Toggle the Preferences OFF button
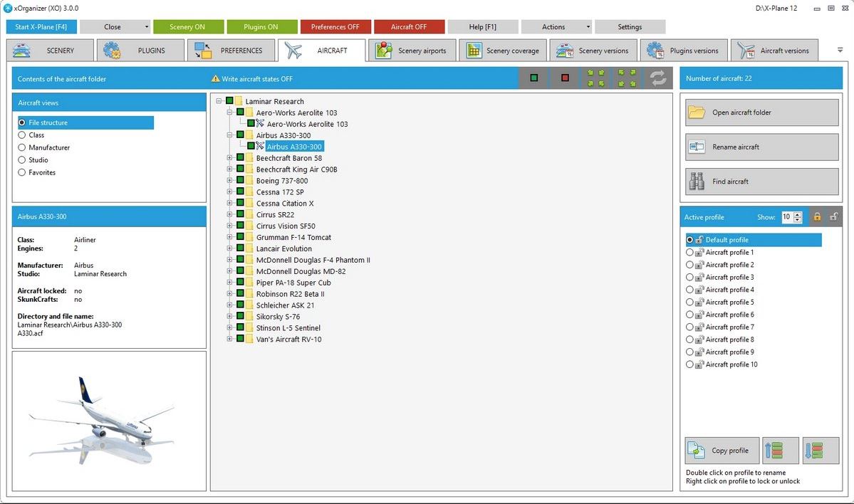This screenshot has width=854, height=504. pos(335,26)
